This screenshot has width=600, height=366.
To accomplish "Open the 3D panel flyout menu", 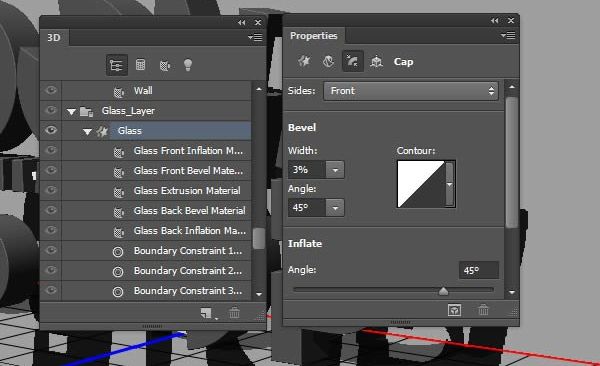I will click(x=255, y=37).
